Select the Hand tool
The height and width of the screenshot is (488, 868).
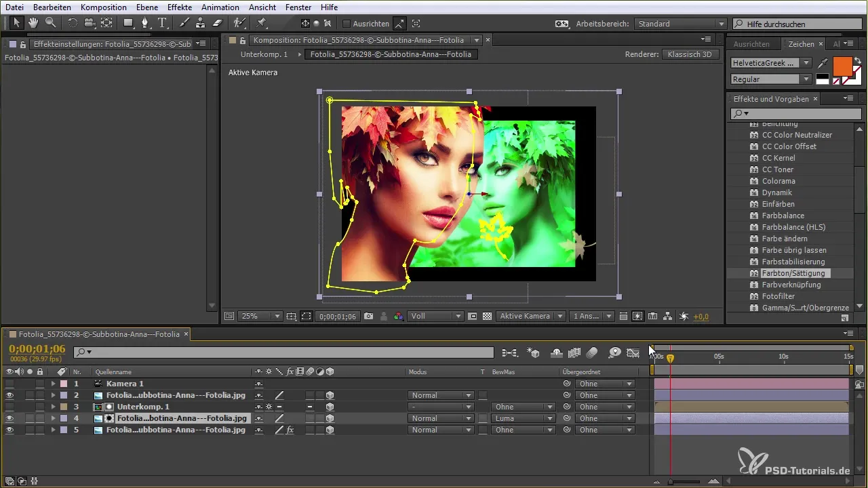[x=33, y=22]
